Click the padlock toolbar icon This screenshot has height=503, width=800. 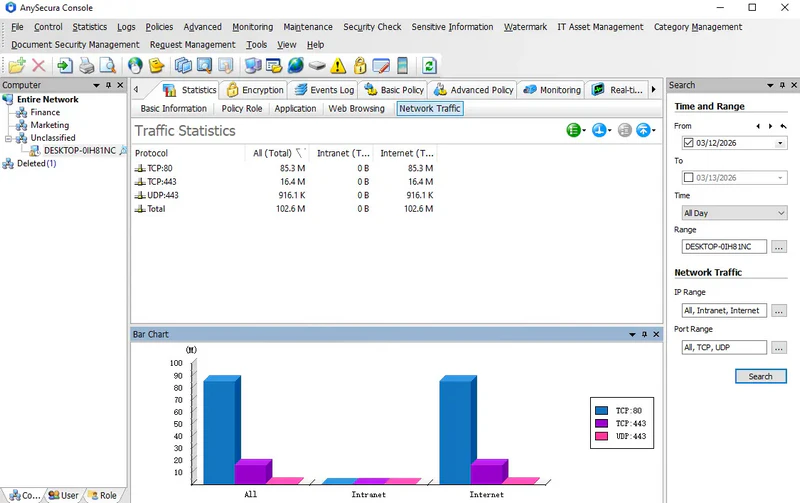[360, 66]
